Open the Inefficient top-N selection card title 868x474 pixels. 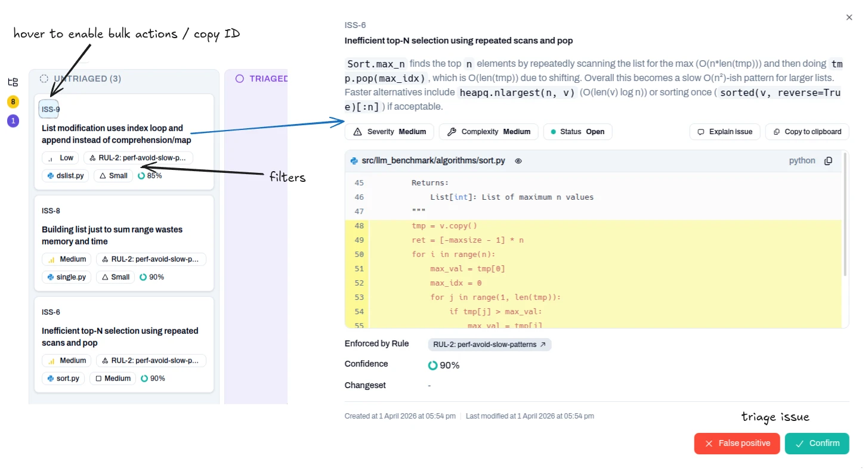pyautogui.click(x=120, y=337)
